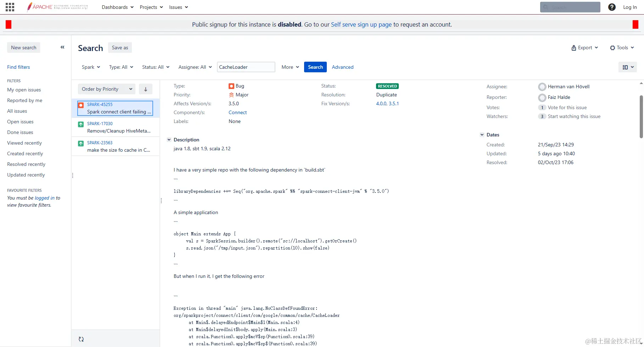The image size is (644, 347).
Task: Click the blue Search button
Action: click(x=315, y=67)
